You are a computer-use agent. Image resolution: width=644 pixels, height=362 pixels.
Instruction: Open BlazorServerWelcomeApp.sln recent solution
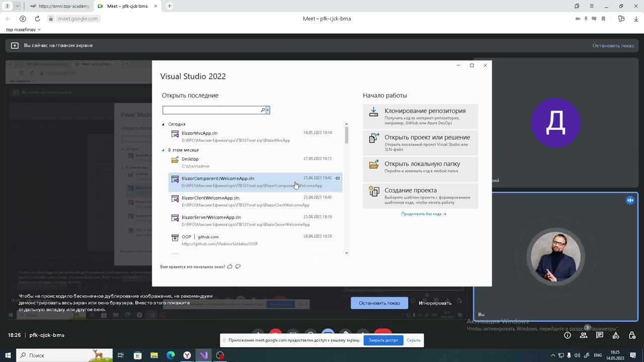tap(255, 221)
